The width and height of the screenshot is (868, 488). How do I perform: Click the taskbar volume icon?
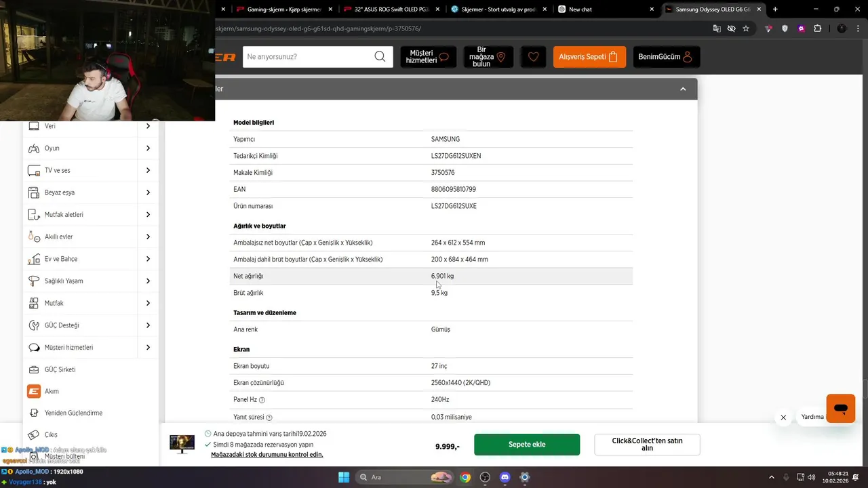coord(813,477)
